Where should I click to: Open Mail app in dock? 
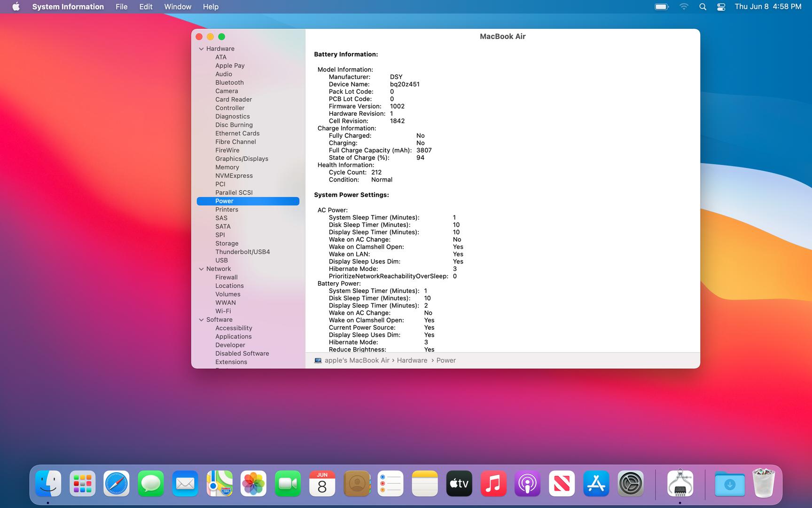tap(185, 484)
